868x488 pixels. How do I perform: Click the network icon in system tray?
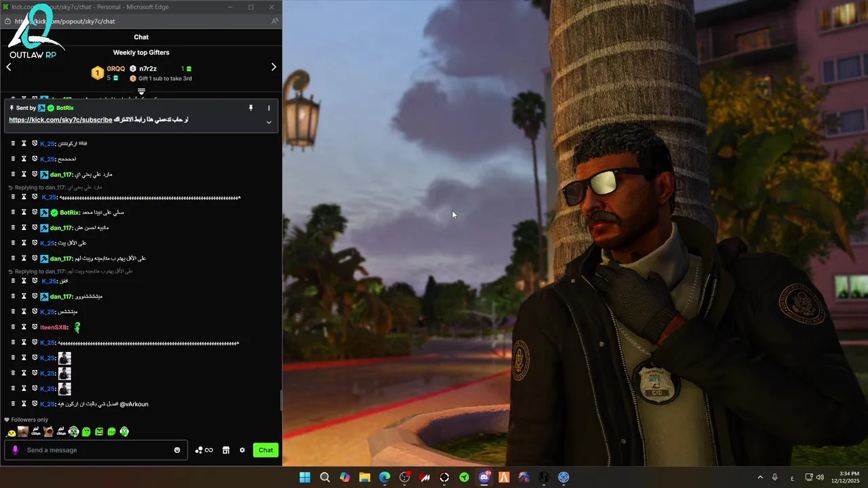coord(809,477)
